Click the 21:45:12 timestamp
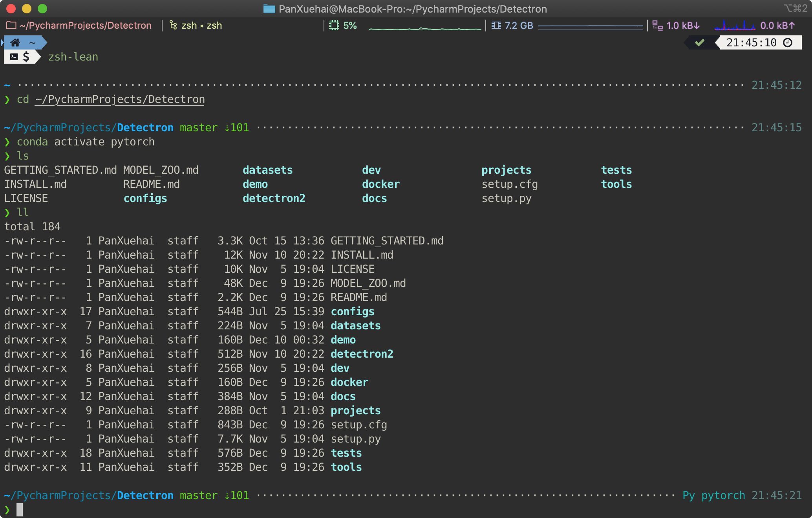Screen dimensions: 812x518 pyautogui.click(x=777, y=85)
